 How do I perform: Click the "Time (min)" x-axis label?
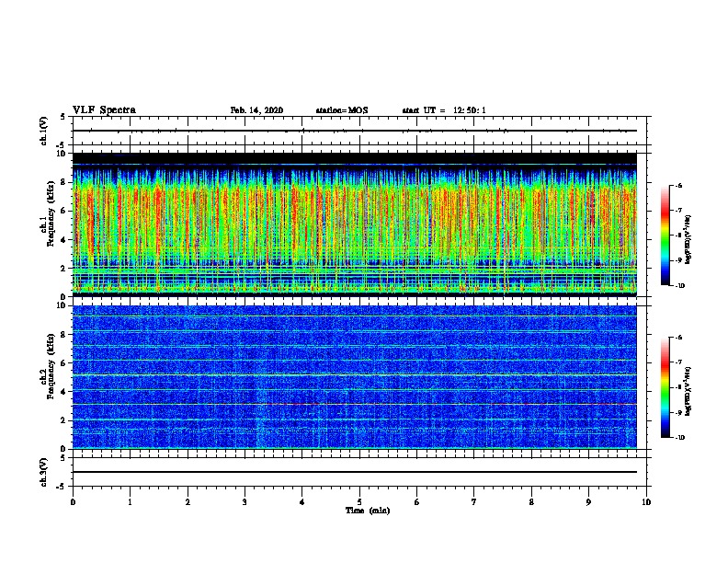(x=368, y=511)
